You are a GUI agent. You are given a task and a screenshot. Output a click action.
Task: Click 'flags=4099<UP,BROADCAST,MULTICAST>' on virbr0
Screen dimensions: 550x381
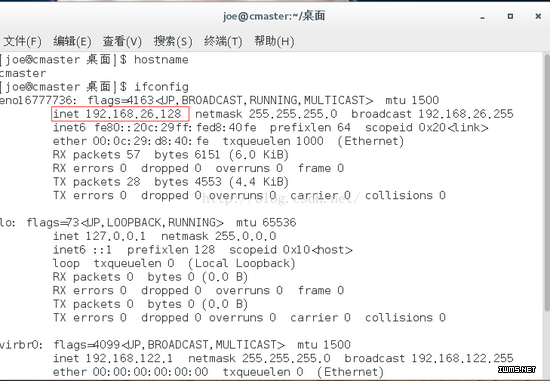point(169,345)
